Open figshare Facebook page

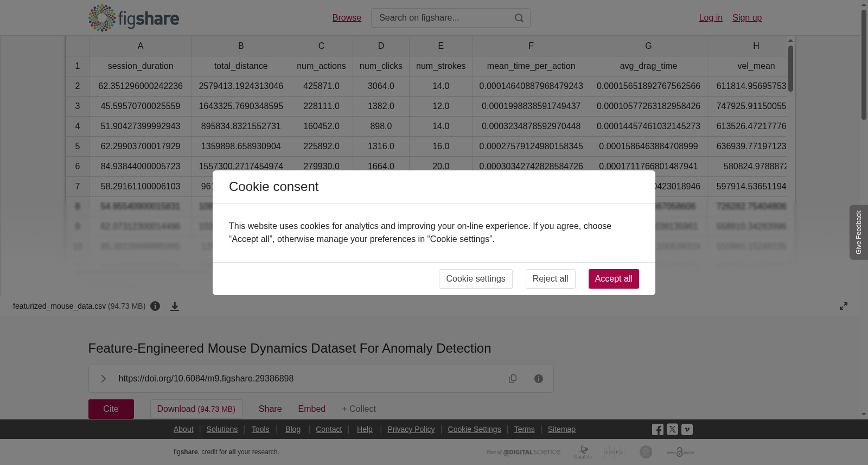point(658,430)
